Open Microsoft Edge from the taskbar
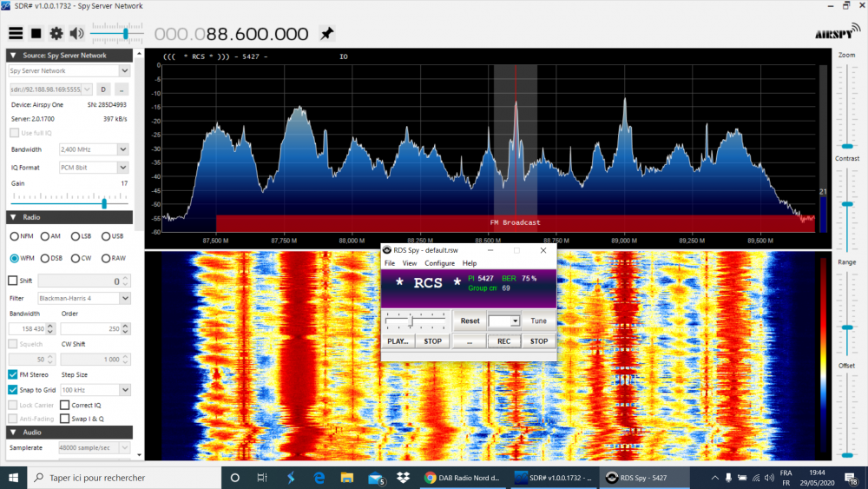Viewport: 868px width, 489px height. 319,478
